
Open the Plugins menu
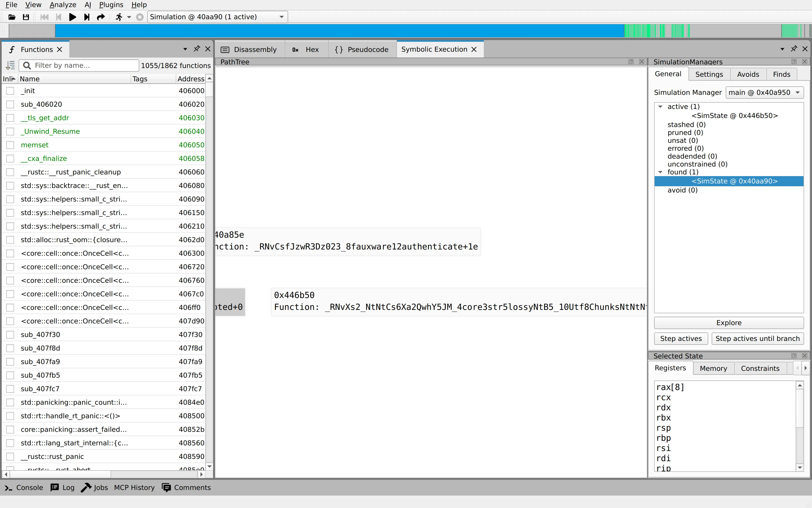[111, 5]
